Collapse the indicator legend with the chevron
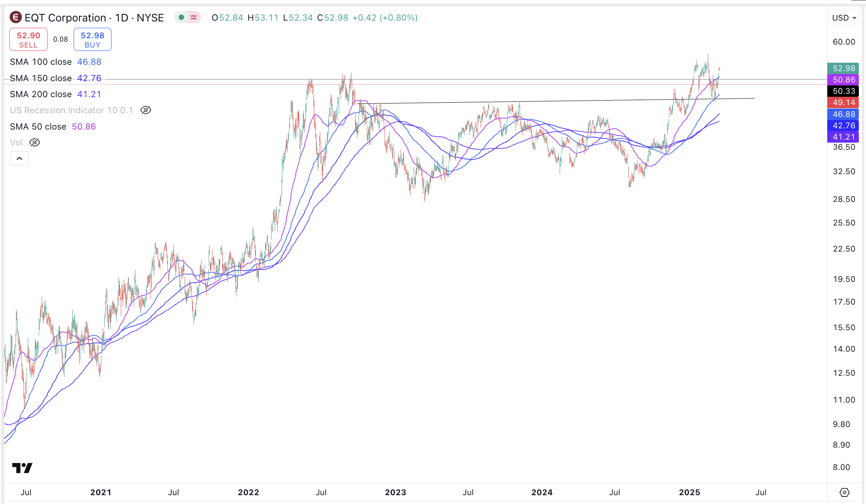866x504 pixels. coord(19,158)
